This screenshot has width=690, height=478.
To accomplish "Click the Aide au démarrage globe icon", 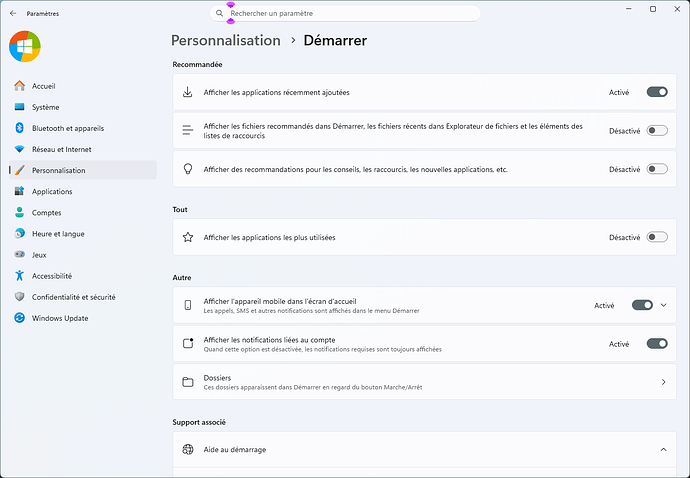I will click(187, 449).
